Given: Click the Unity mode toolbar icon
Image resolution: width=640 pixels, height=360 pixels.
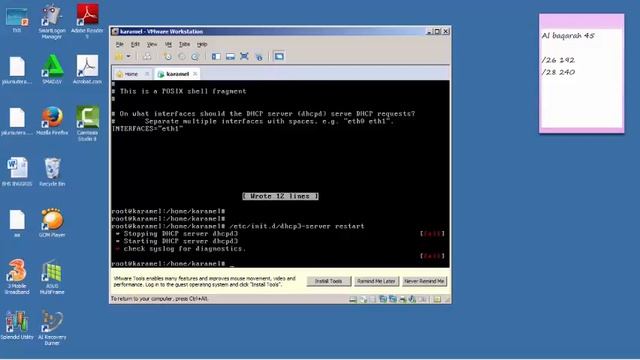Looking at the screenshot, I should pos(259,56).
